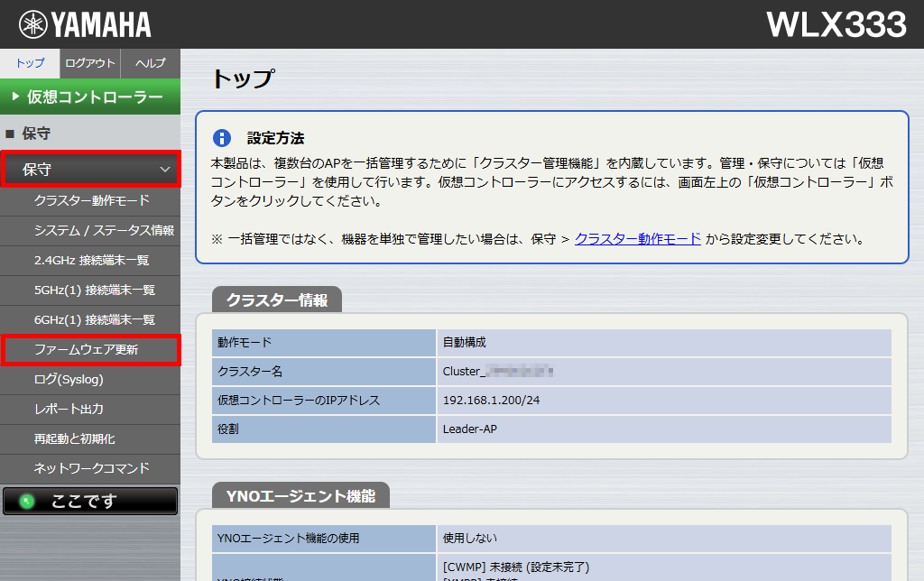This screenshot has height=581, width=924.
Task: Click the ■ 保守 sidebar section label
Action: (28, 134)
